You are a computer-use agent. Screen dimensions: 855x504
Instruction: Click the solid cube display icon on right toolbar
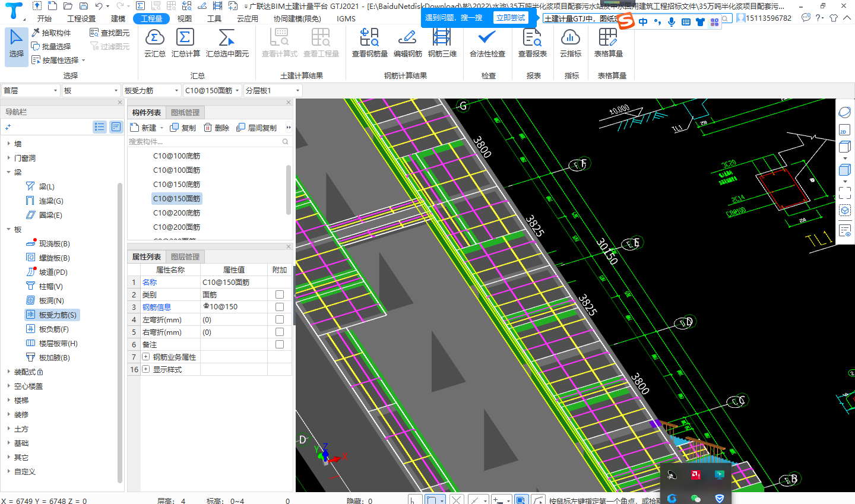click(844, 170)
